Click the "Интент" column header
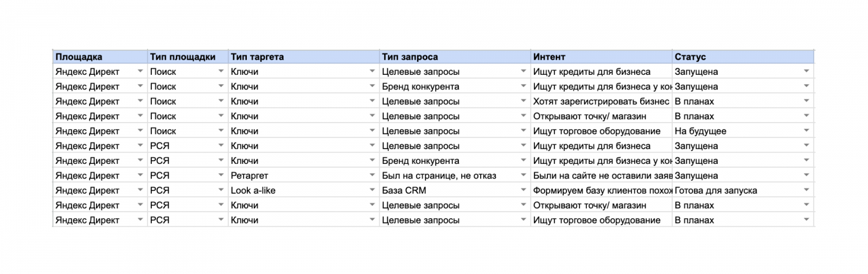This screenshot has height=274, width=868. click(x=549, y=57)
